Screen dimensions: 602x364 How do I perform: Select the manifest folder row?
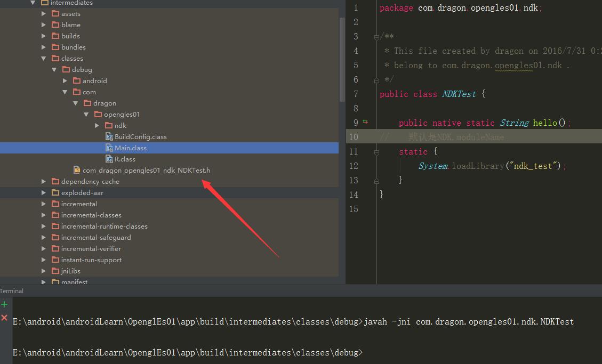pyautogui.click(x=170, y=281)
